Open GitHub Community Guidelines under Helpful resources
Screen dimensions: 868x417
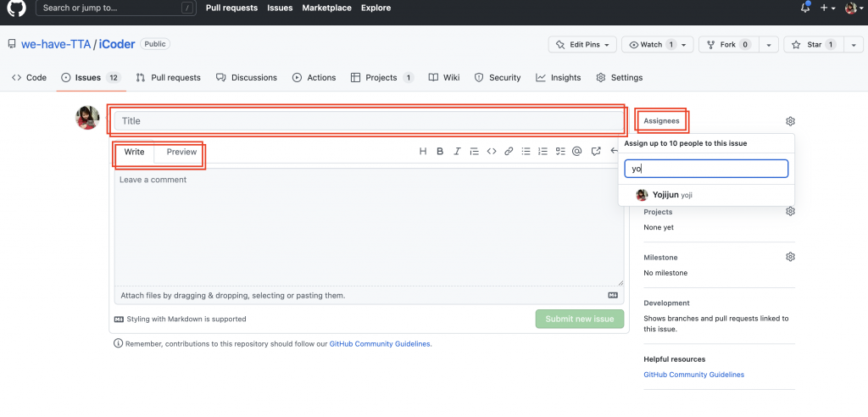[693, 375]
